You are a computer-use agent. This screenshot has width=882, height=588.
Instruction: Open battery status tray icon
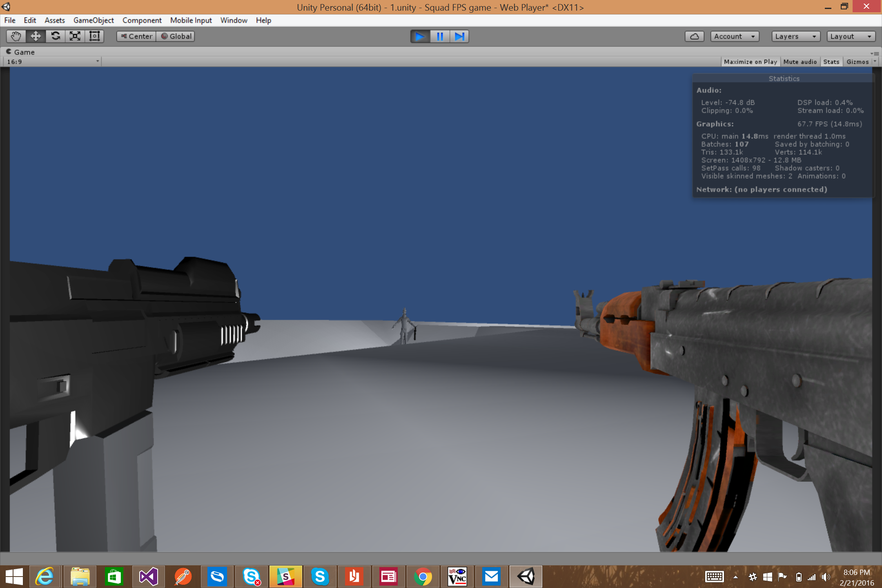(x=799, y=577)
